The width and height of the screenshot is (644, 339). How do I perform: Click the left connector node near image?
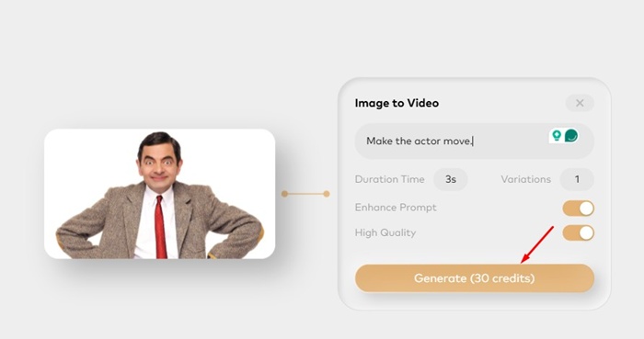pyautogui.click(x=284, y=194)
